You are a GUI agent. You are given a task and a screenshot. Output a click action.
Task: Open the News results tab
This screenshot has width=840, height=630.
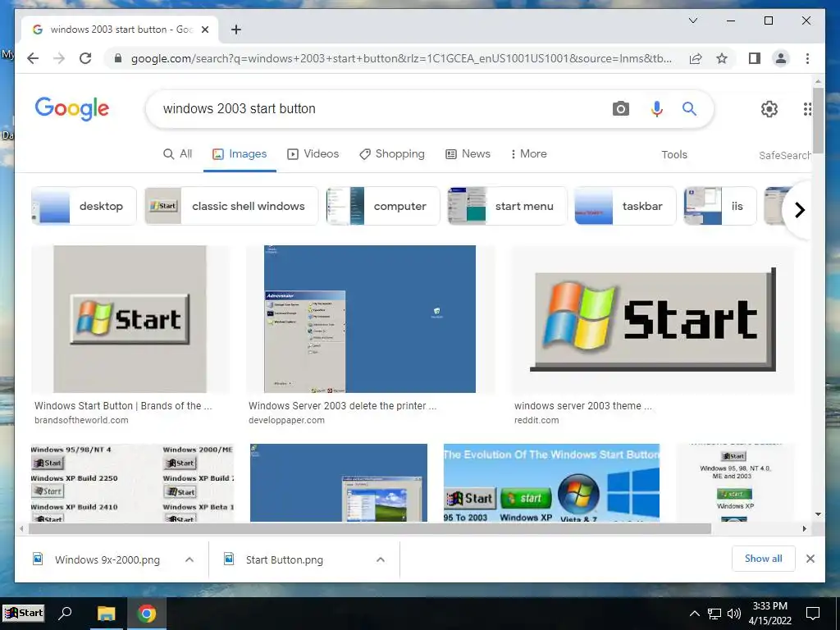[x=468, y=153]
